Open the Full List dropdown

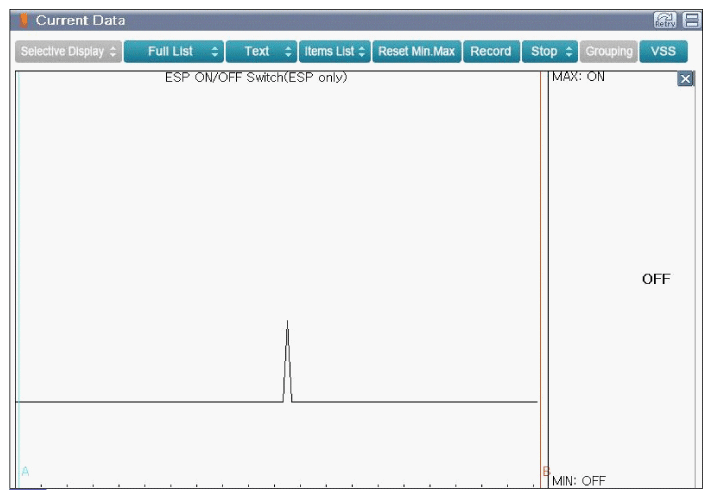(x=173, y=51)
